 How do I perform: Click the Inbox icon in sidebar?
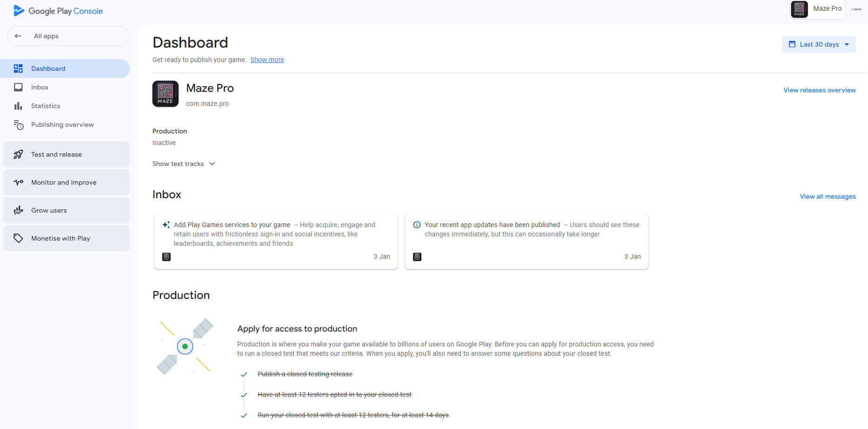18,87
